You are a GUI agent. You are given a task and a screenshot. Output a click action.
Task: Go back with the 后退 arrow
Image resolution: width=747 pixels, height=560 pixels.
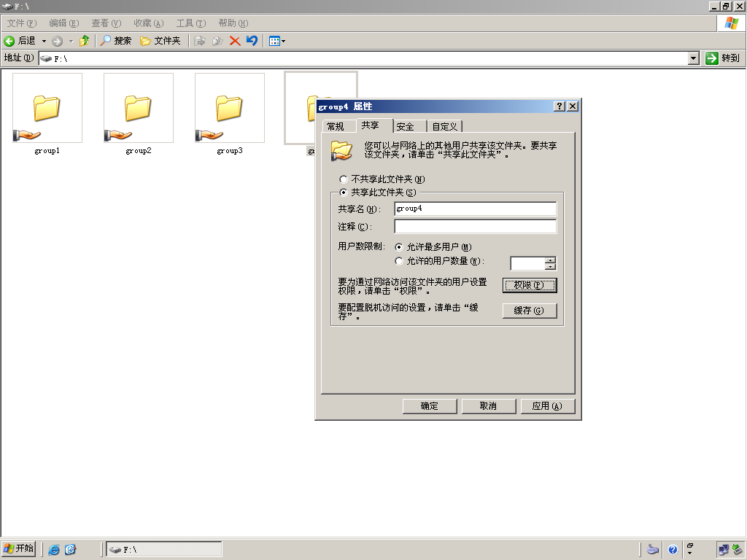click(20, 41)
